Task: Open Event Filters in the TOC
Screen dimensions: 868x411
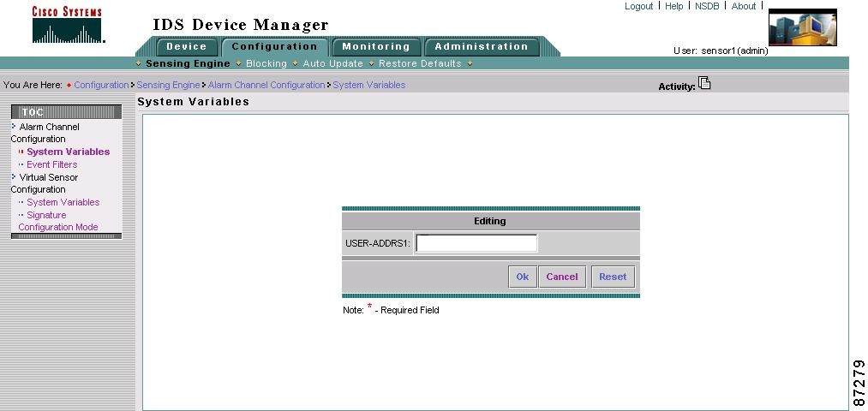Action: click(x=52, y=164)
